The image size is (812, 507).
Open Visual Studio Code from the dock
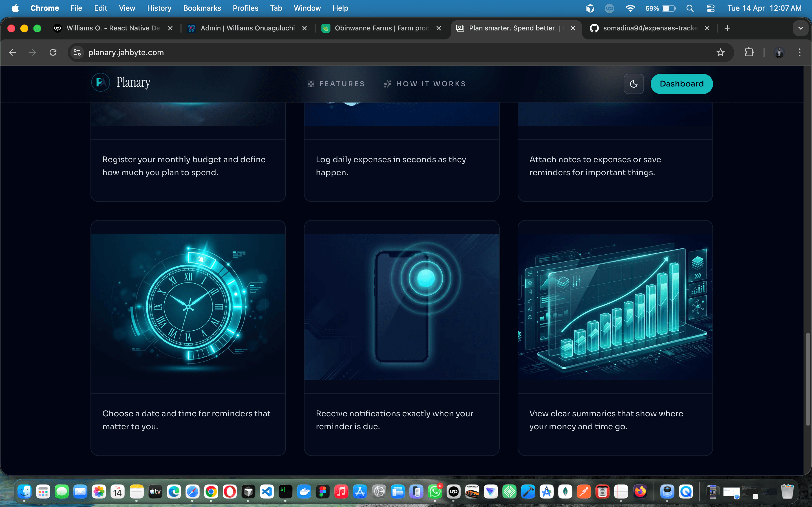point(267,492)
